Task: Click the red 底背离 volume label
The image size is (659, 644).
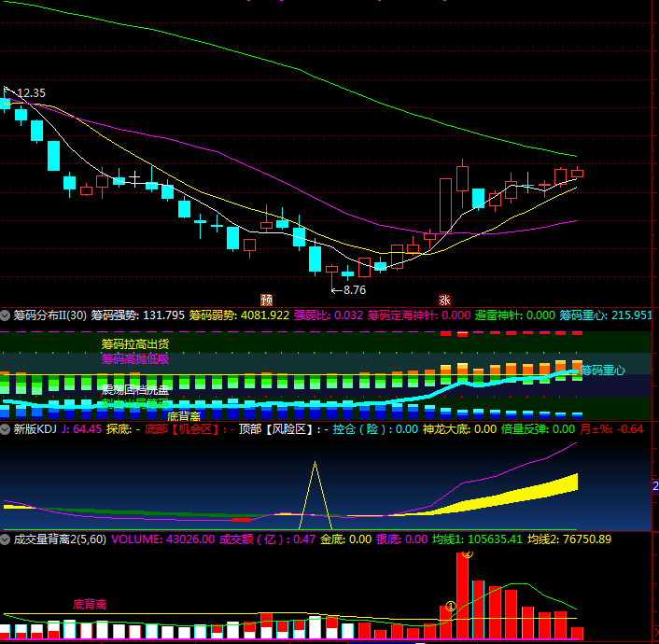Action: (90, 605)
